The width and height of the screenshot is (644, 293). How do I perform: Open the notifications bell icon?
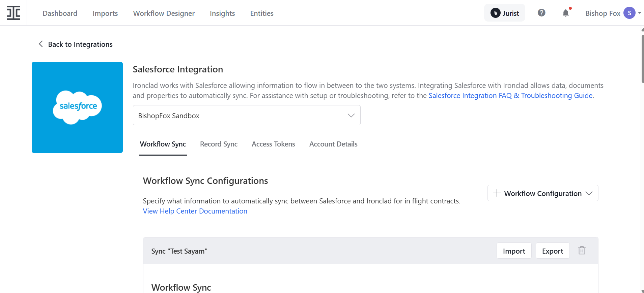[566, 13]
